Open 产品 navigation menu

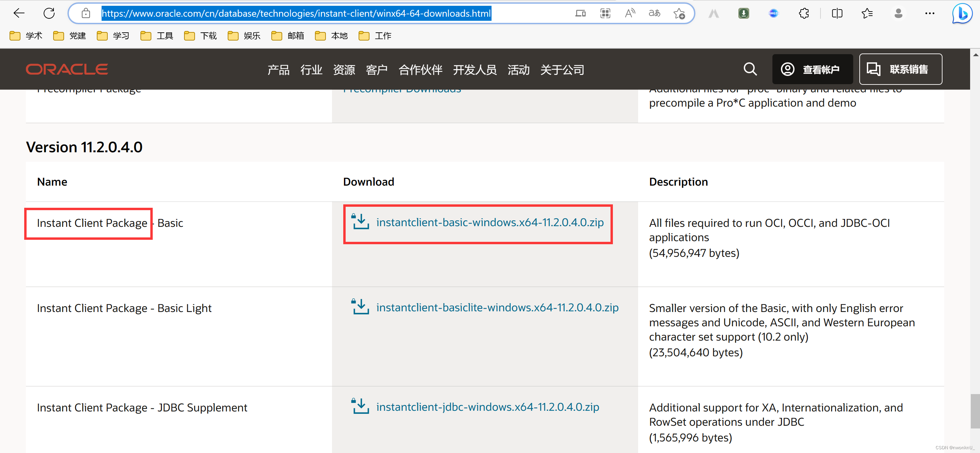[x=278, y=70]
